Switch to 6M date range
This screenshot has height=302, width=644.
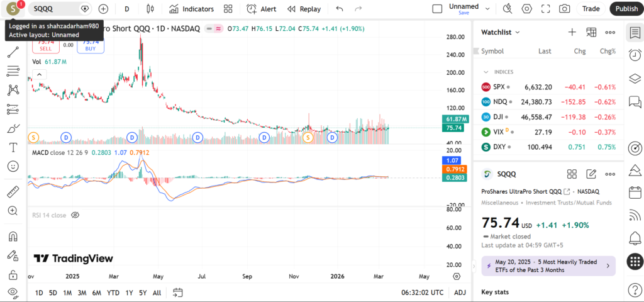[96, 293]
